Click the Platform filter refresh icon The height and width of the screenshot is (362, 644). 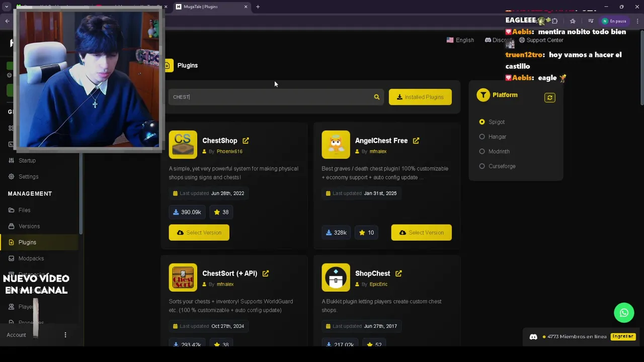tap(550, 98)
